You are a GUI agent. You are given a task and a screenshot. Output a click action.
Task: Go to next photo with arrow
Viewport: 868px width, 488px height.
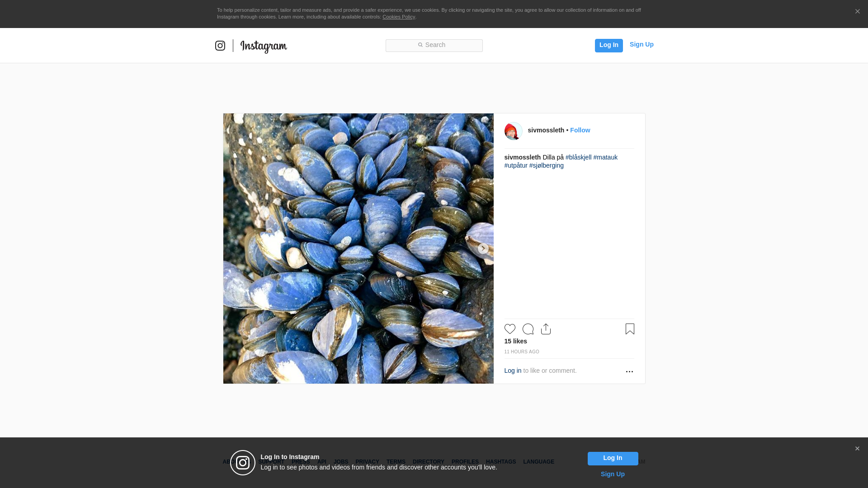pyautogui.click(x=483, y=249)
